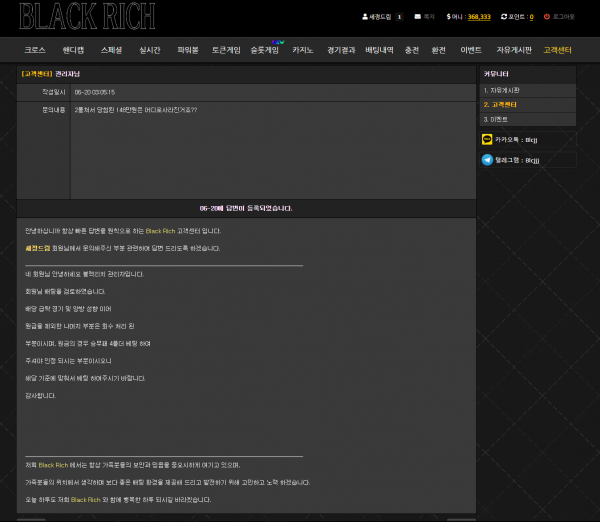The width and height of the screenshot is (600, 522).
Task: Open 3. 이벤트 in community sidebar
Action: point(497,119)
